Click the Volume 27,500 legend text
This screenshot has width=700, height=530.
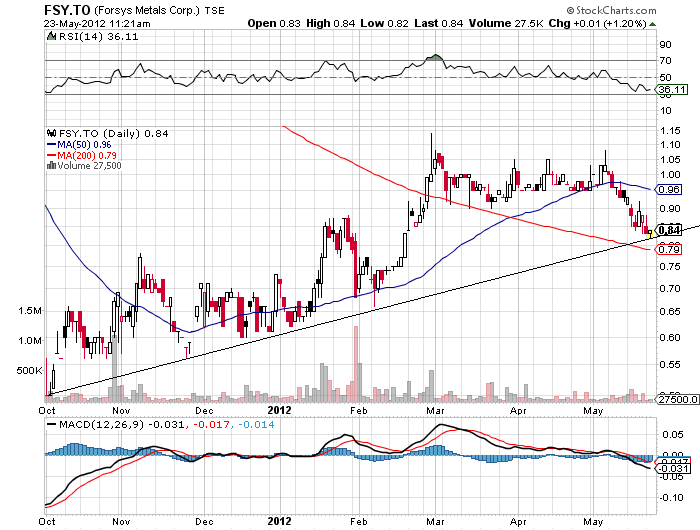(x=89, y=166)
